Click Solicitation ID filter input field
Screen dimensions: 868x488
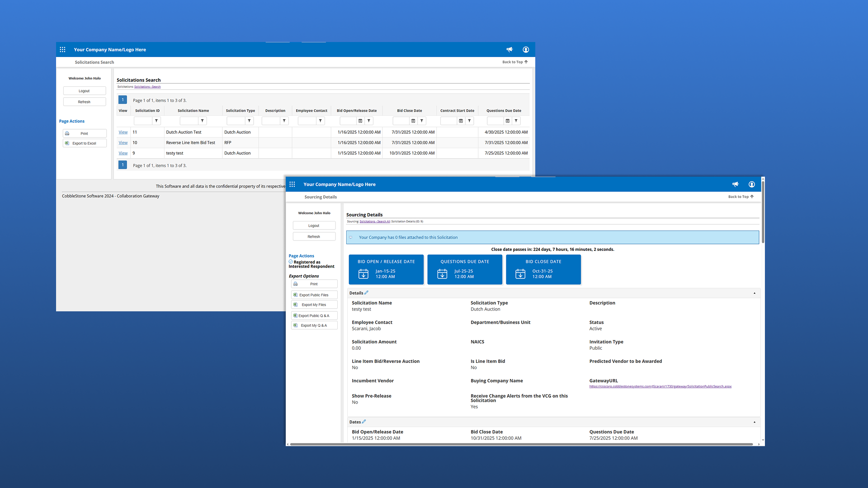pos(143,121)
